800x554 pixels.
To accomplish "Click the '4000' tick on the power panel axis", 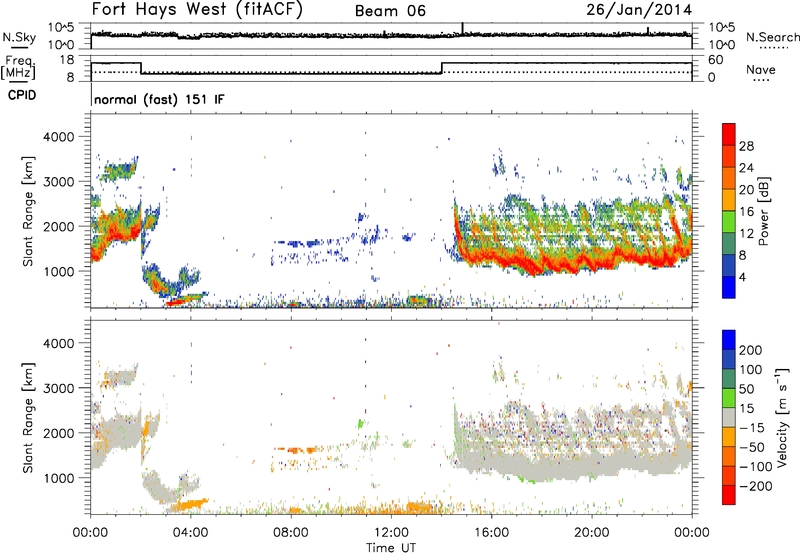I will [58, 137].
